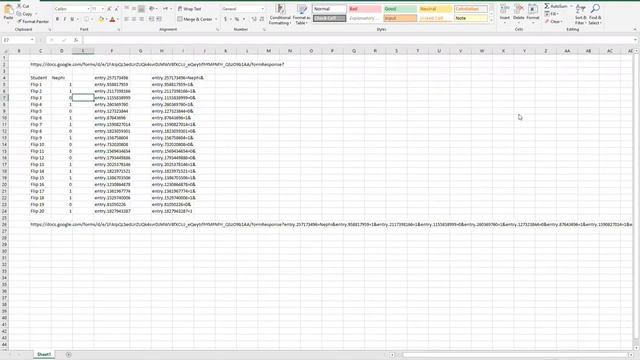Toggle Bottom Align
The width and height of the screenshot is (640, 360).
point(141,9)
